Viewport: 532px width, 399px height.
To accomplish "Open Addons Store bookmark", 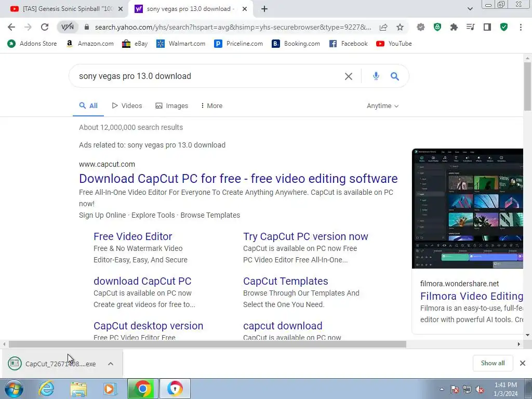I will pos(32,44).
